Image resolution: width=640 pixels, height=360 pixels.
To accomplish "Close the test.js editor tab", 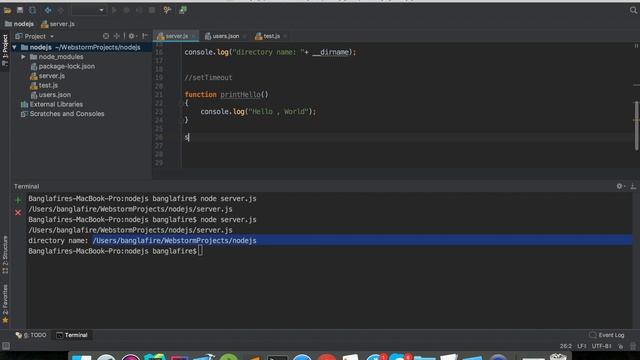I will [285, 36].
